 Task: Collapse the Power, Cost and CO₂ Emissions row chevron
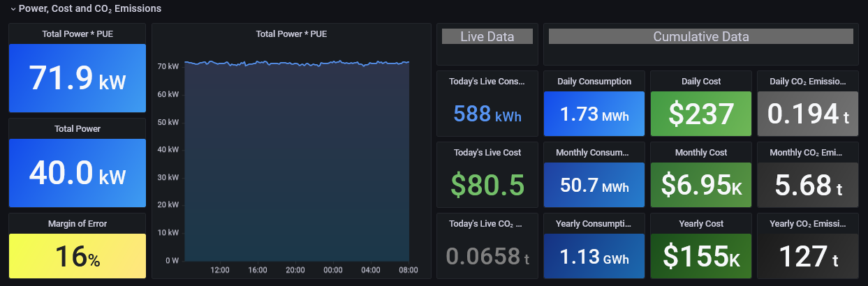[13, 9]
